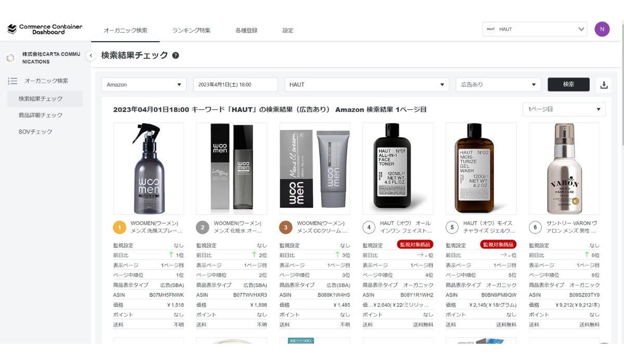Click the price ¥9,212(¥9,212/本)
The image size is (624, 364).
(x=576, y=305)
